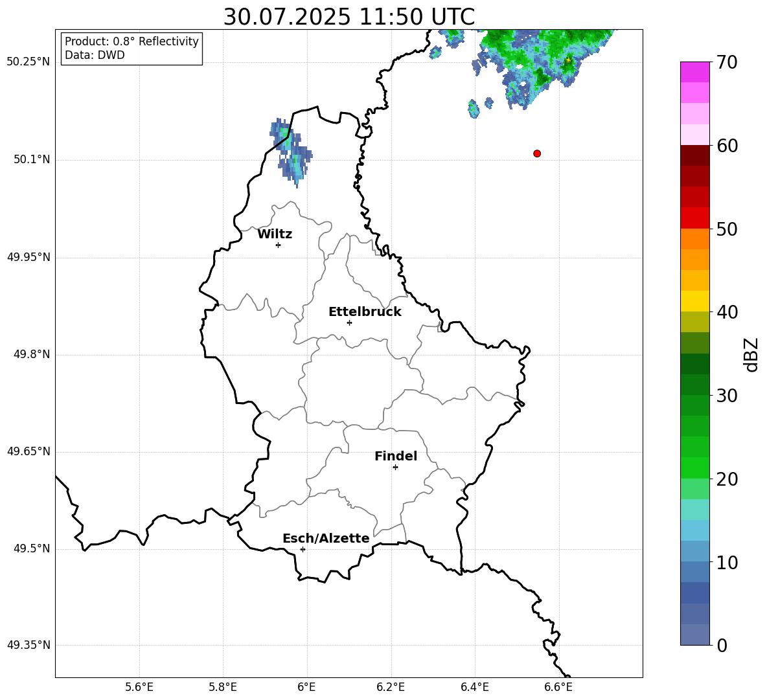Click the 49.65°N latitude label

(29, 451)
